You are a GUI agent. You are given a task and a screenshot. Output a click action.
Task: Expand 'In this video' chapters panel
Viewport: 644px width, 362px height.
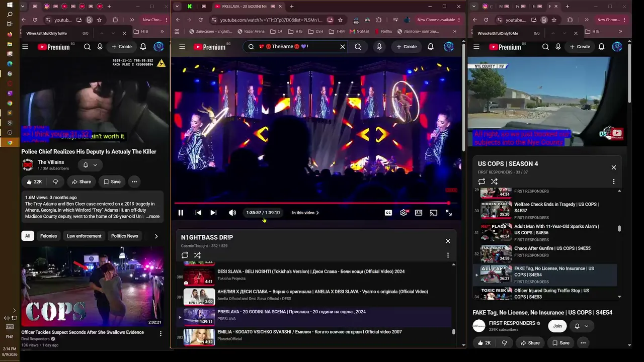[x=305, y=213]
